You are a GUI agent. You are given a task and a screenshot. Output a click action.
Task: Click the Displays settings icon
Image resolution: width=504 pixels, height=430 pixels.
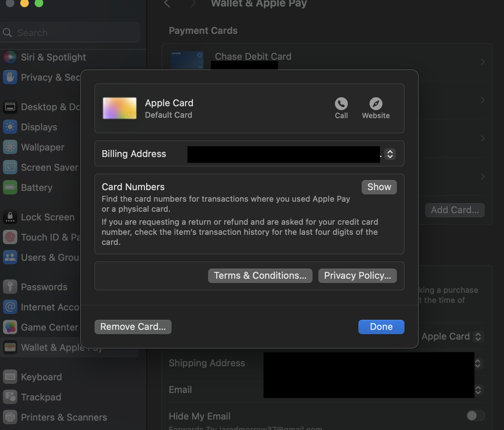pyautogui.click(x=10, y=127)
